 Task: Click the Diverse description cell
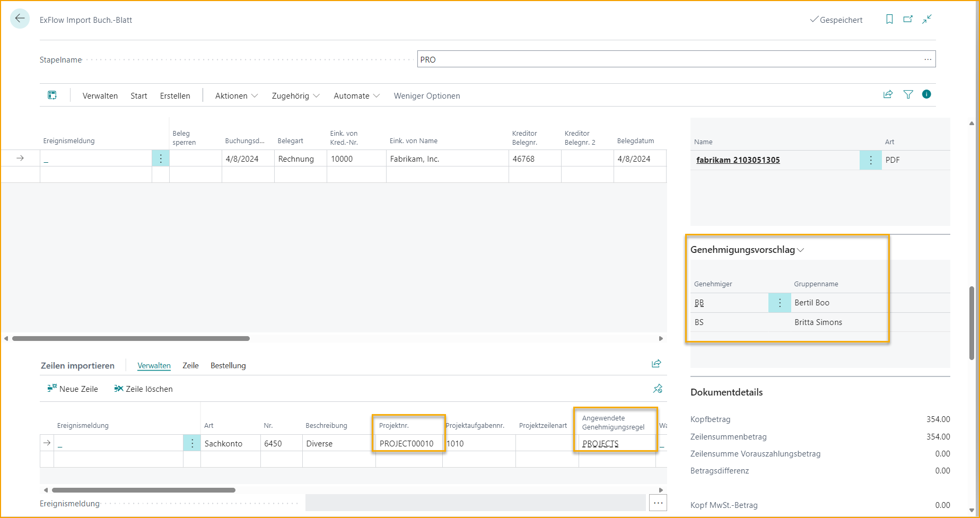click(x=339, y=443)
